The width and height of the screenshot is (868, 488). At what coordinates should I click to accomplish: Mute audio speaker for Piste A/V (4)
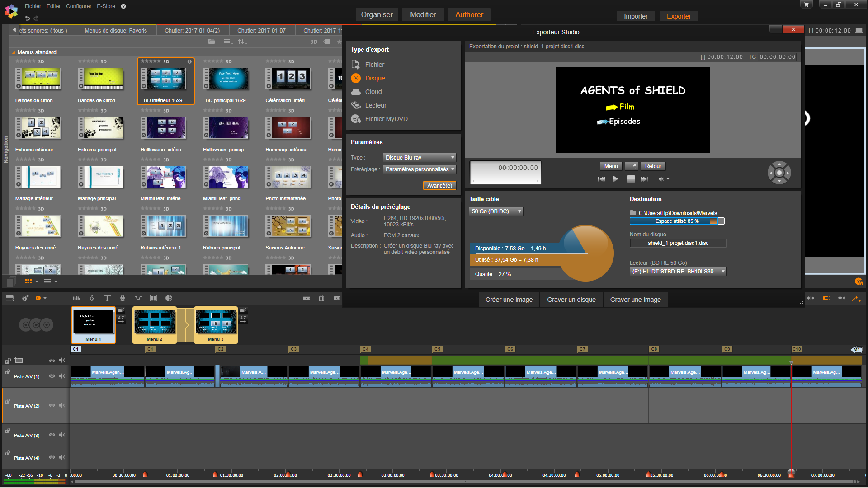point(62,458)
